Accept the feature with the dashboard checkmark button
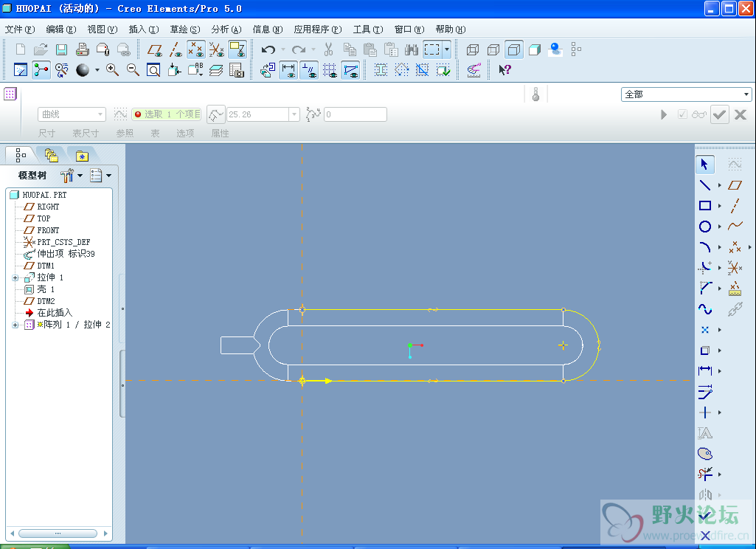 tap(719, 115)
